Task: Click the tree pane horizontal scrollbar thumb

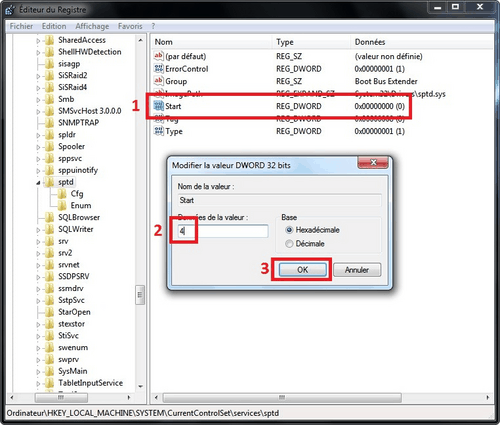Action: (61, 398)
